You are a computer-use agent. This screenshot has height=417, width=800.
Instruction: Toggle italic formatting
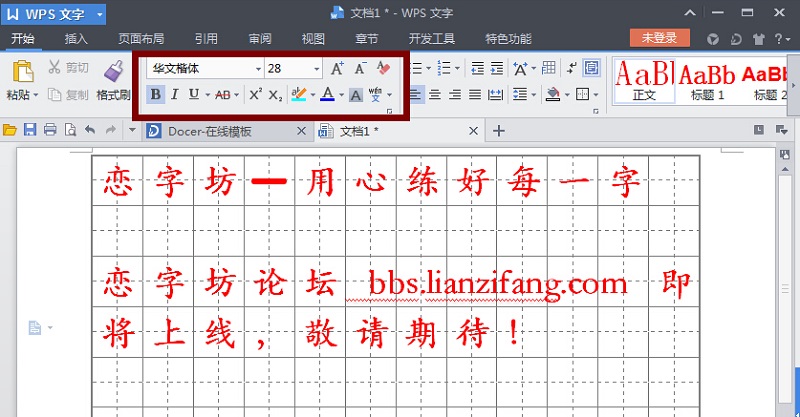(x=174, y=94)
